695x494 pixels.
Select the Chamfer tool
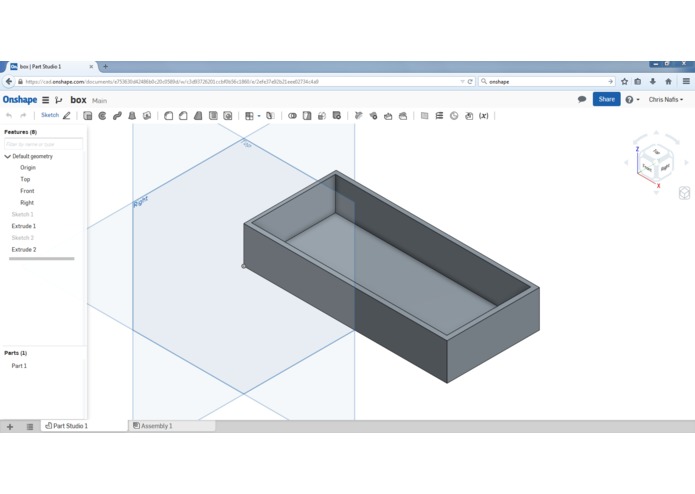(183, 116)
